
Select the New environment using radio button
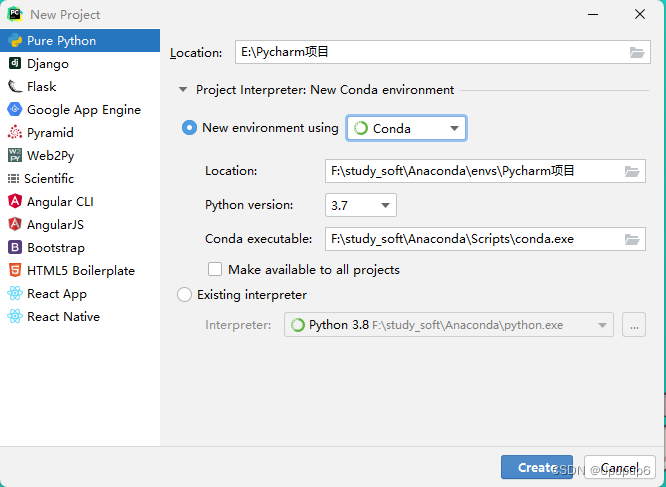click(x=189, y=128)
